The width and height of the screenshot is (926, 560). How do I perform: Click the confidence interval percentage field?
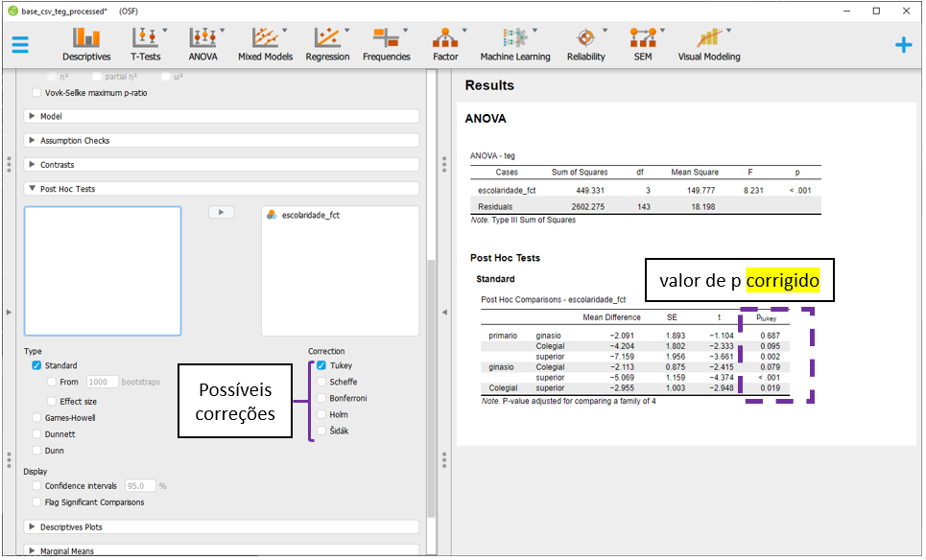141,486
